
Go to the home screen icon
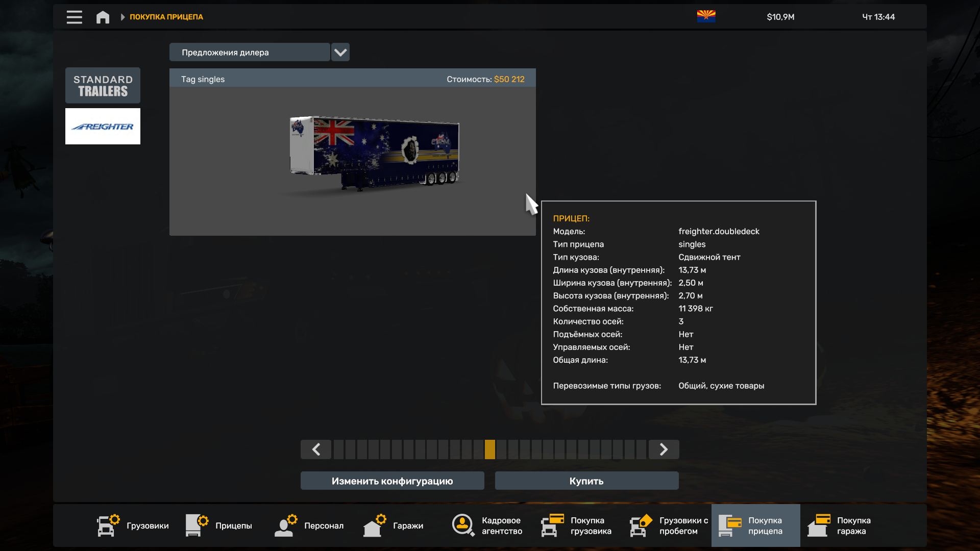click(103, 17)
